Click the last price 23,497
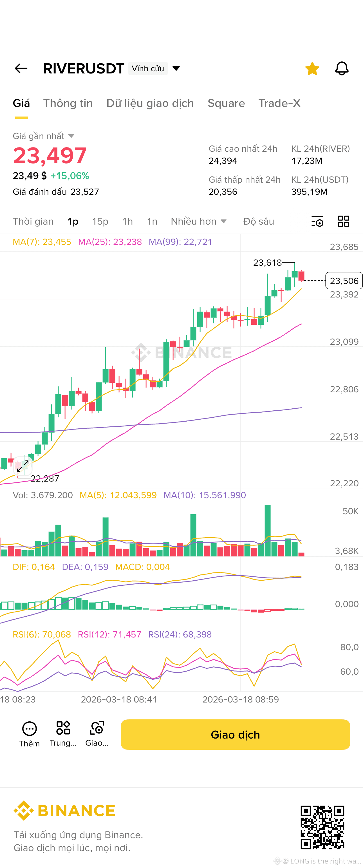363x868 pixels. (x=50, y=155)
